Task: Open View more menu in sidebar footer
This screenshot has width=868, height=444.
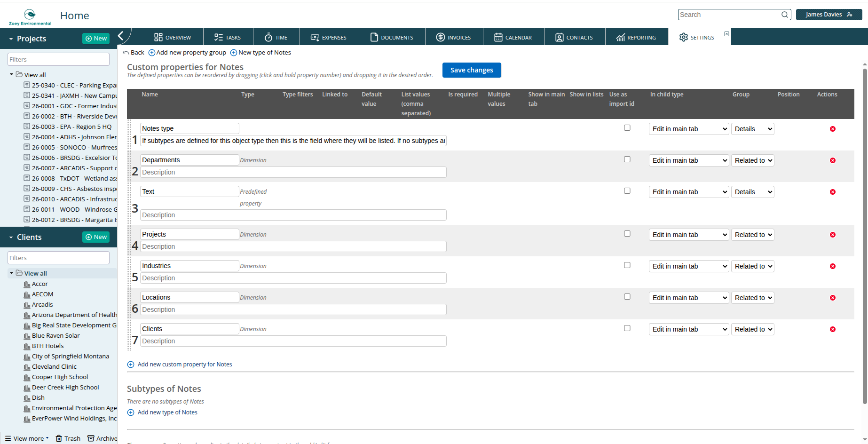Action: (27, 438)
